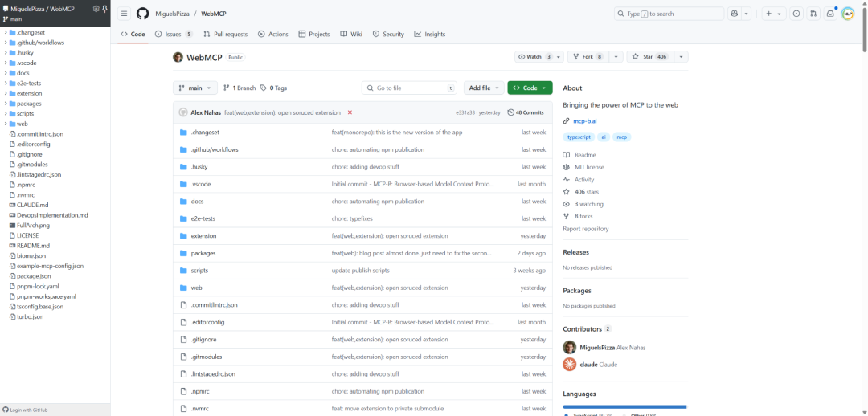Click the Type / to search field

coord(669,14)
